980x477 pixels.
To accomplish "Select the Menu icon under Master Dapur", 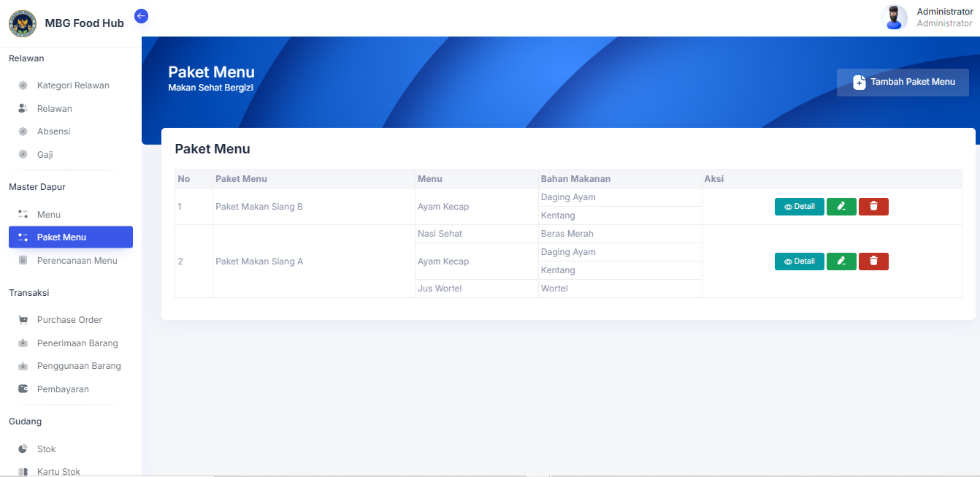I will [23, 214].
